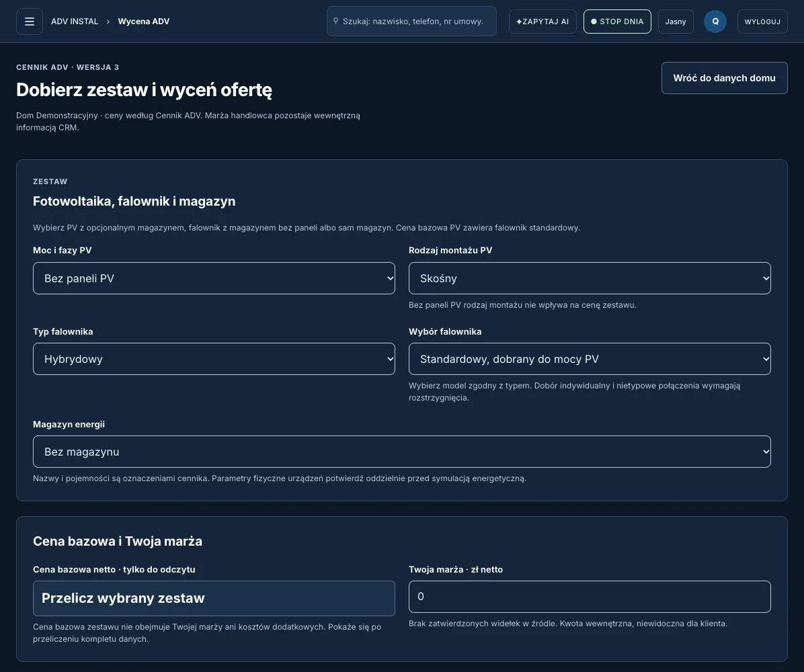The image size is (804, 672).
Task: Go to ADV INSTAL breadcrumb
Action: pos(75,22)
